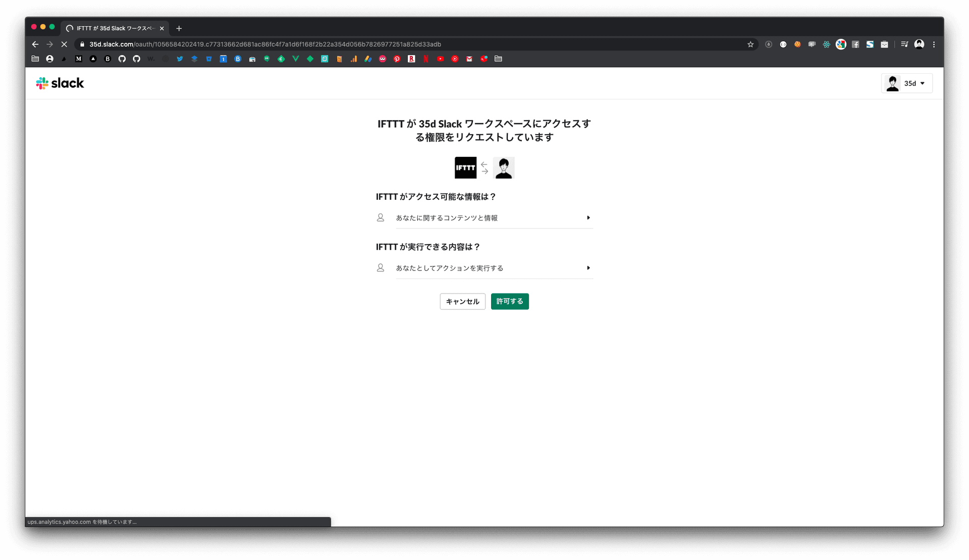
Task: Click the person icon beside あなたとしてアクションを実行する
Action: 381,268
